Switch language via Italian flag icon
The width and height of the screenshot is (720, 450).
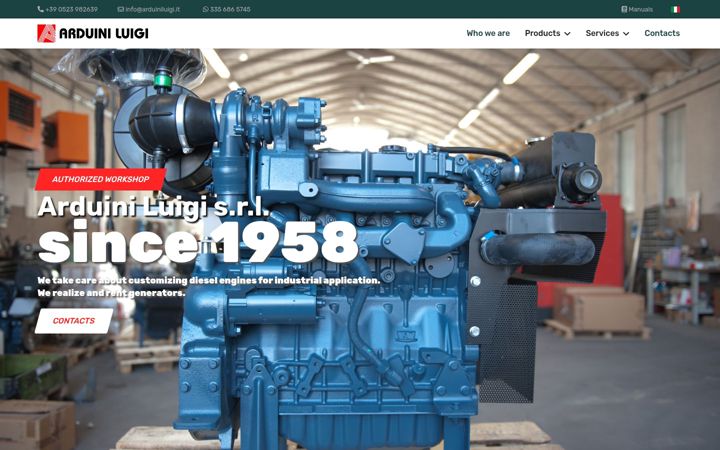(x=675, y=9)
